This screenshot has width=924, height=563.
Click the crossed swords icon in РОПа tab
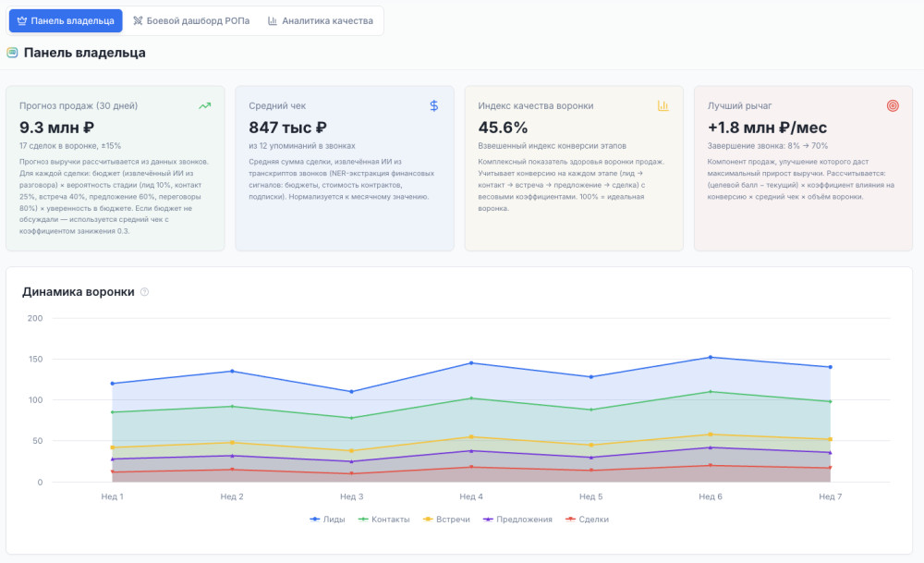point(139,20)
